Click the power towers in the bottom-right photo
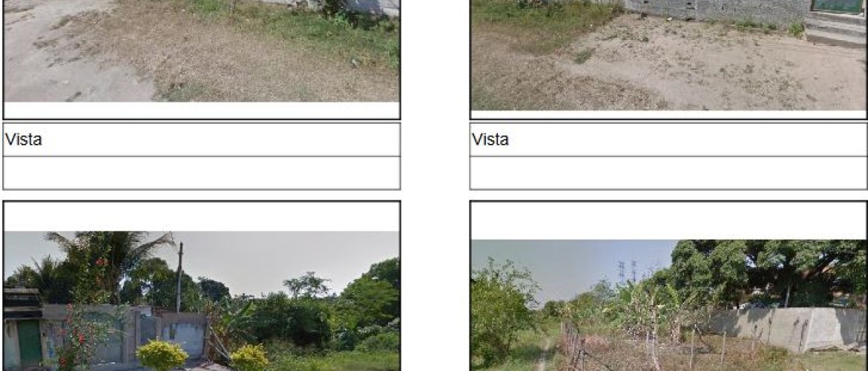868x371 pixels. [x=627, y=272]
